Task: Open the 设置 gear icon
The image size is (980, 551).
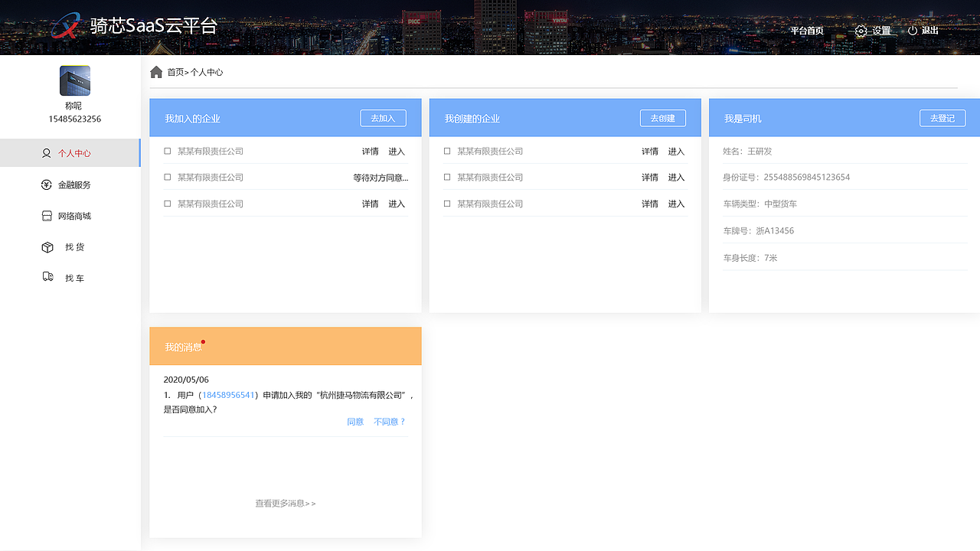Action: tap(860, 31)
